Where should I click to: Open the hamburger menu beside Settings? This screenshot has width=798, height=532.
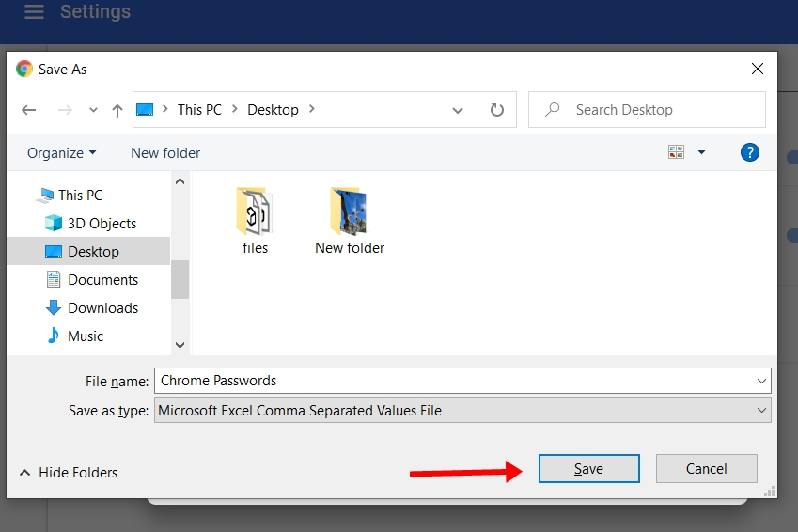click(x=34, y=12)
